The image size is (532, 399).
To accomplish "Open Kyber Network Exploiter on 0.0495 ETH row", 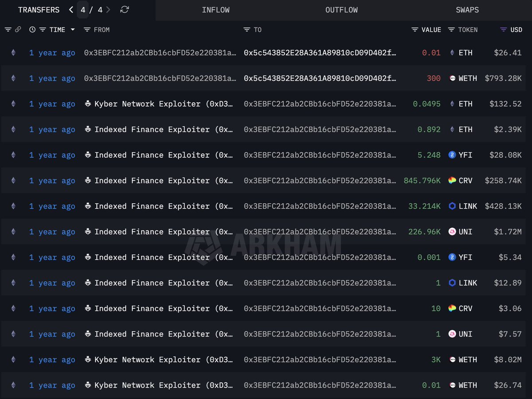I will pyautogui.click(x=164, y=104).
